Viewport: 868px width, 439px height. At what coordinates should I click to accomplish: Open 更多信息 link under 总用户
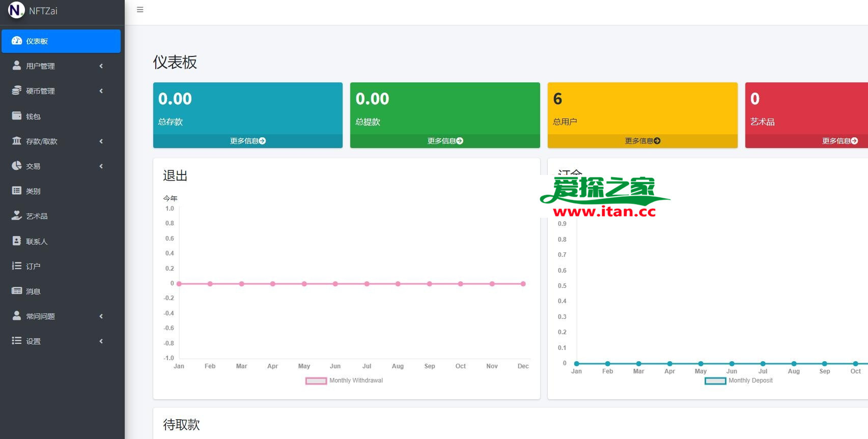coord(642,141)
